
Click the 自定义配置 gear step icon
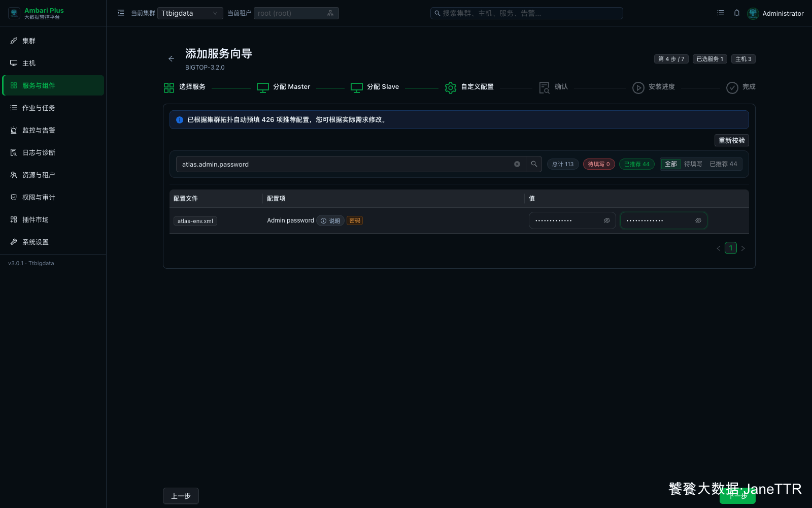[x=451, y=88]
